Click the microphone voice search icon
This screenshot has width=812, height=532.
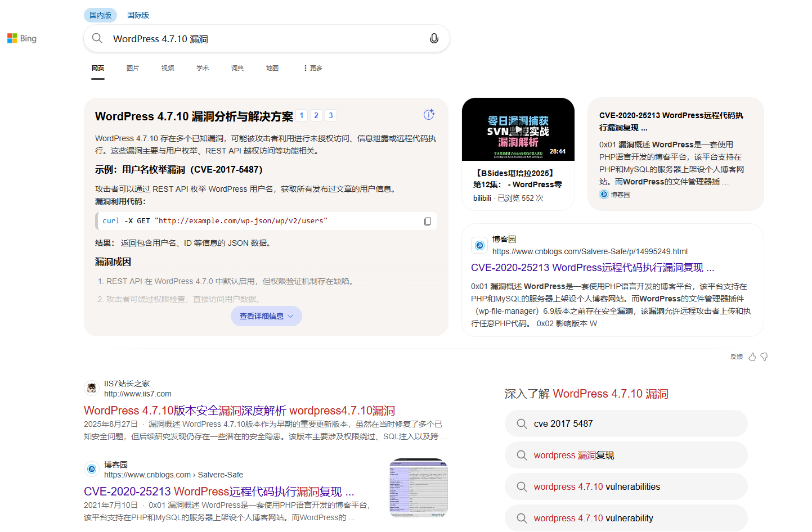pos(434,39)
